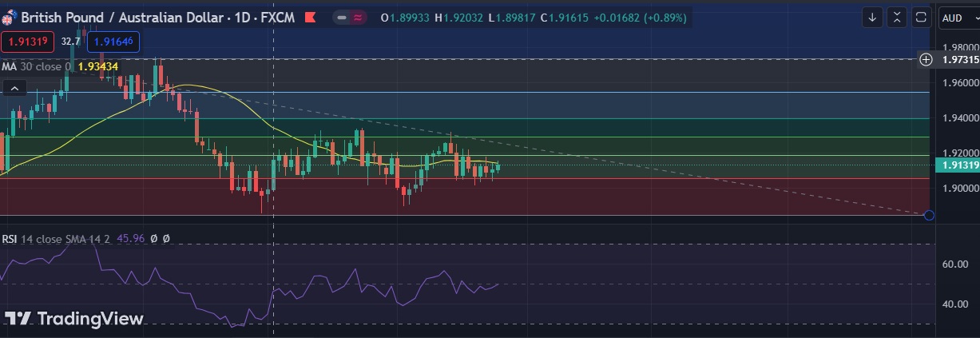Click the close price value 1.91615
Viewport: 980px width, 338px height.
[569, 18]
